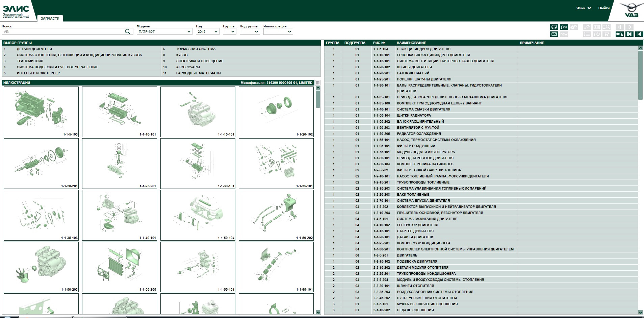Select group РАСХОДНЫЕ МАТЕРИАЛЫ

tap(241, 73)
